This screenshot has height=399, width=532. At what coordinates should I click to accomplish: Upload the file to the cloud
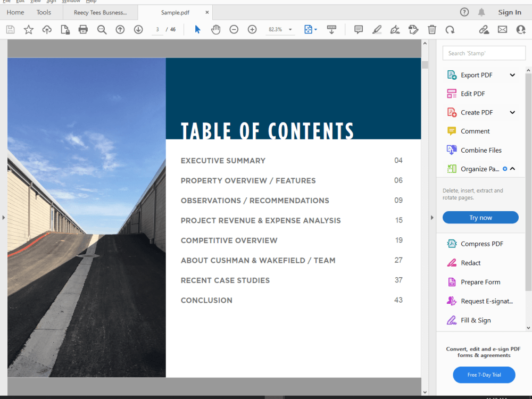47,29
